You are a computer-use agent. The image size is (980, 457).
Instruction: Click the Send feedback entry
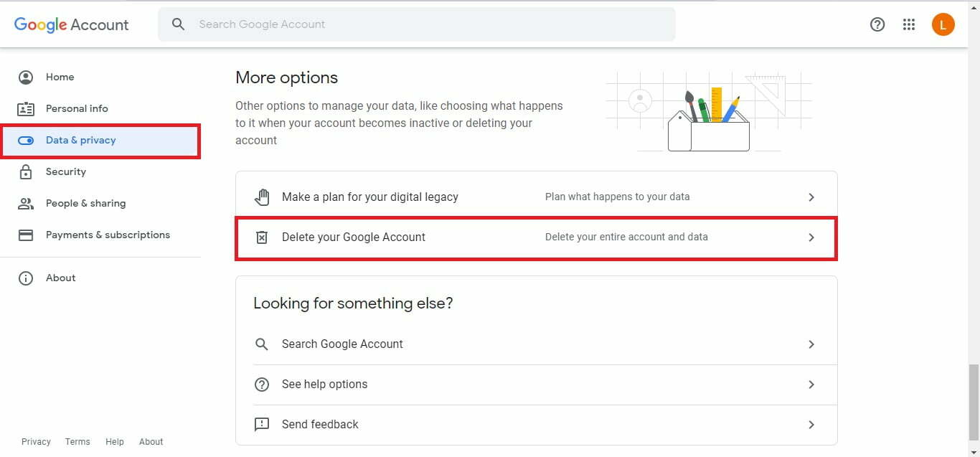pyautogui.click(x=320, y=424)
